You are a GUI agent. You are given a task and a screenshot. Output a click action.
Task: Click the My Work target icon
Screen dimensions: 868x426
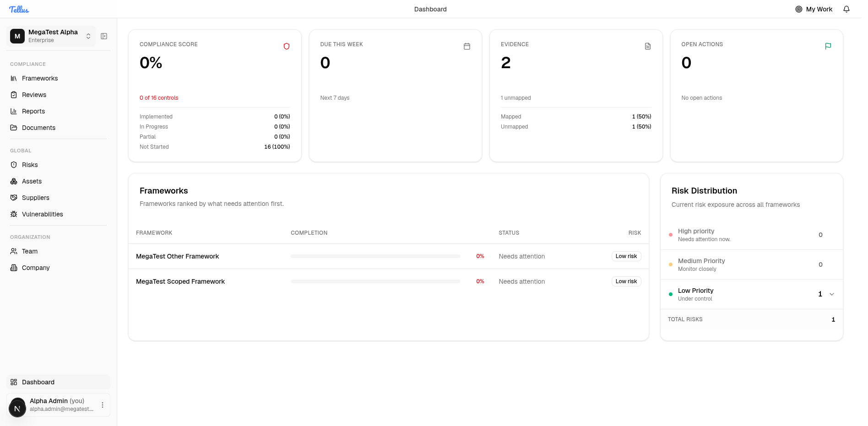799,9
